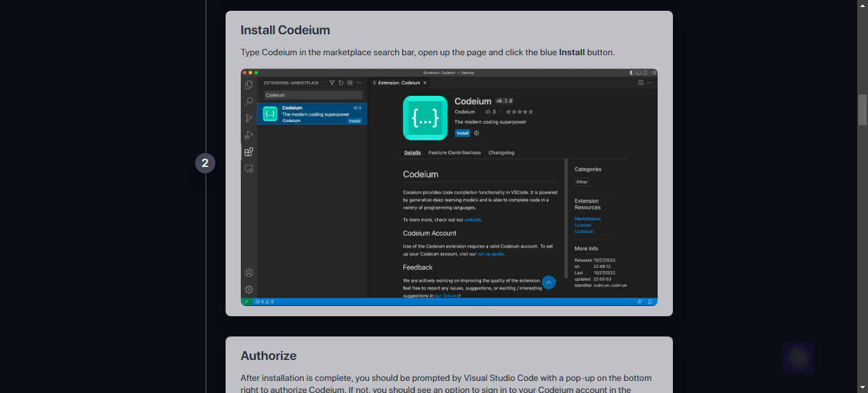Click the green remote window indicator in the status bar

(x=246, y=302)
